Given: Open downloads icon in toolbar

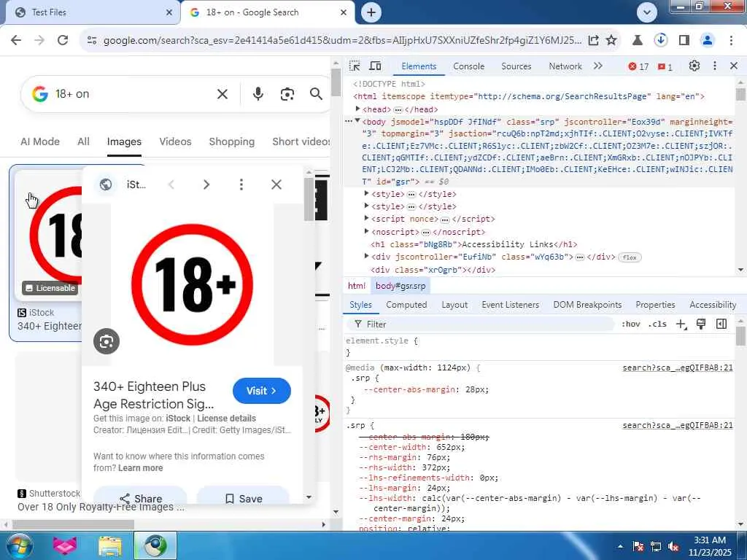Looking at the screenshot, I should pos(661,40).
